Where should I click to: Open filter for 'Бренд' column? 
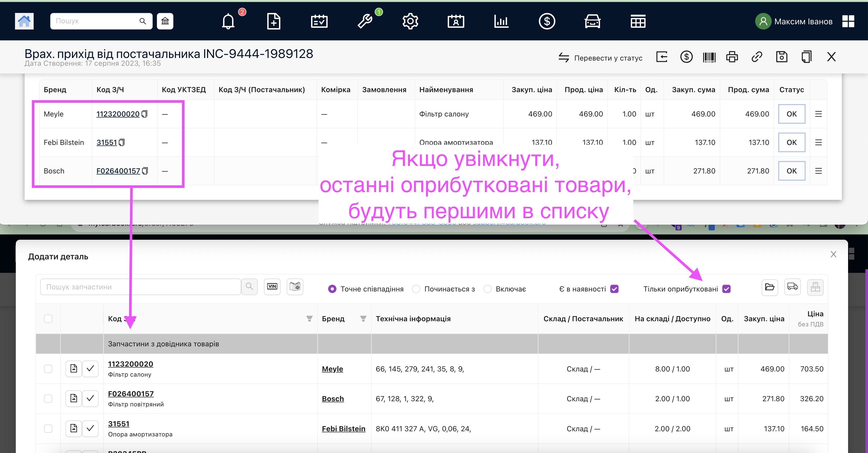click(x=363, y=318)
